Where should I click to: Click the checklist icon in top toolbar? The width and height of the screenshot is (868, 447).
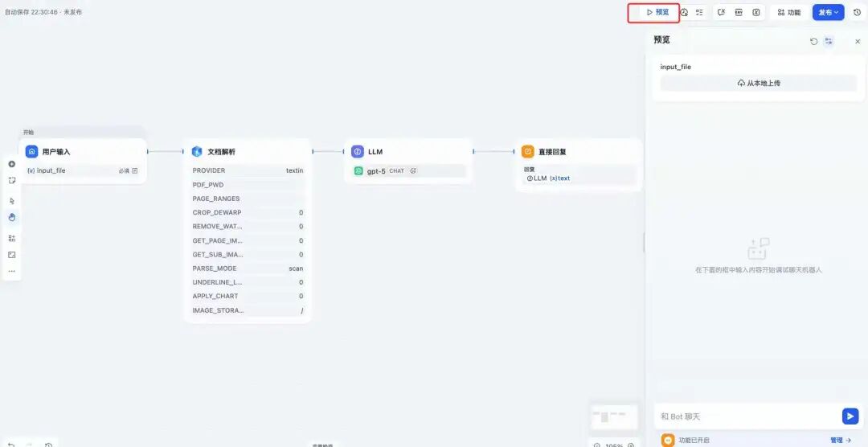click(x=700, y=12)
